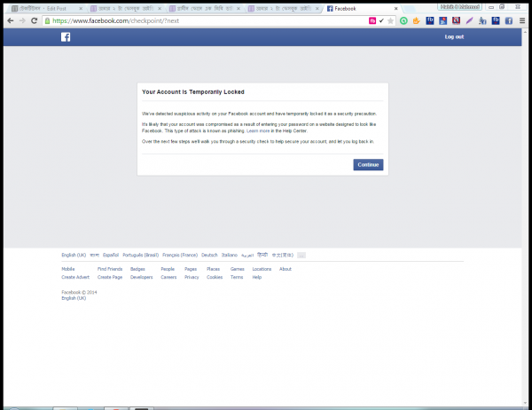Open the Locations footer link
532x410 pixels.
[x=262, y=269]
